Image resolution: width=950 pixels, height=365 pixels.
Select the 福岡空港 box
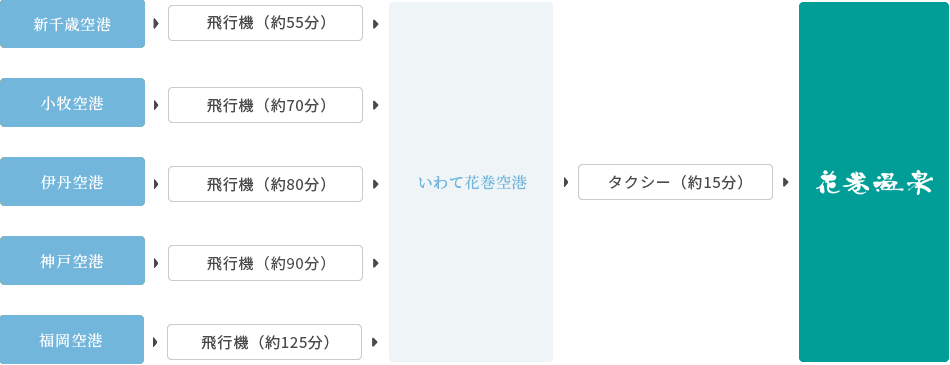tap(72, 340)
